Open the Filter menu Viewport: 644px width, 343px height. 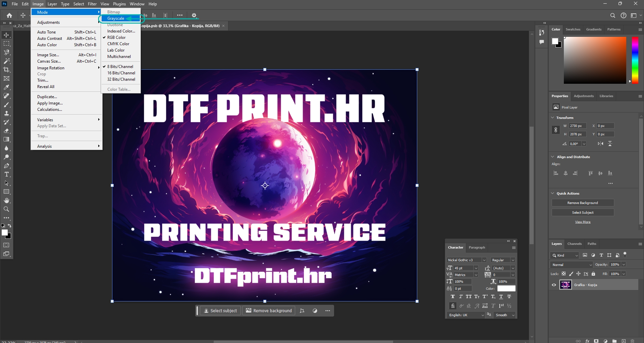pyautogui.click(x=92, y=4)
